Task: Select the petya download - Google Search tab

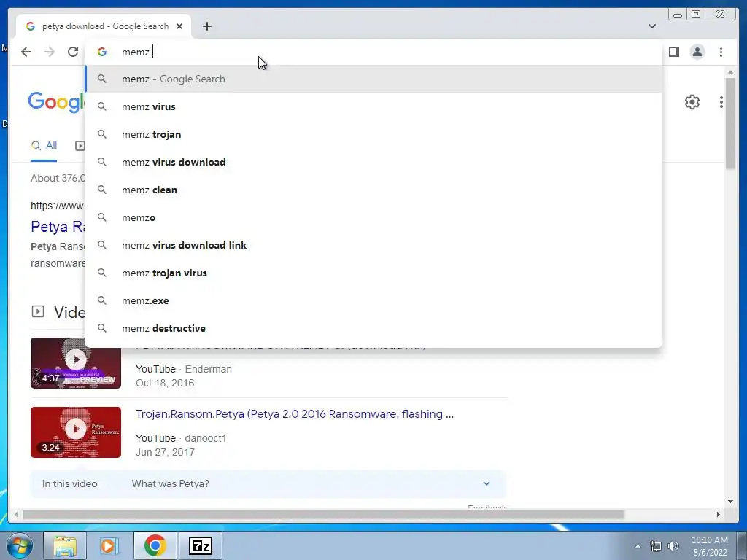Action: pyautogui.click(x=104, y=26)
